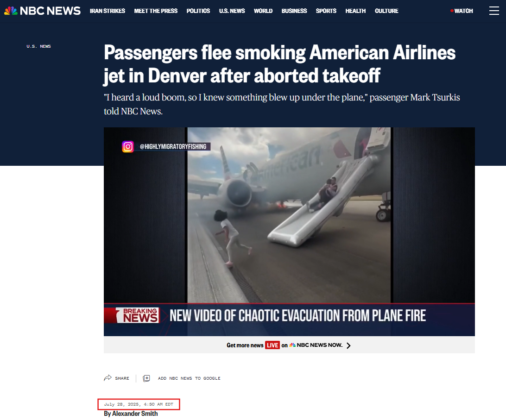
Task: Click the Add to Google bookmark icon
Action: (146, 378)
